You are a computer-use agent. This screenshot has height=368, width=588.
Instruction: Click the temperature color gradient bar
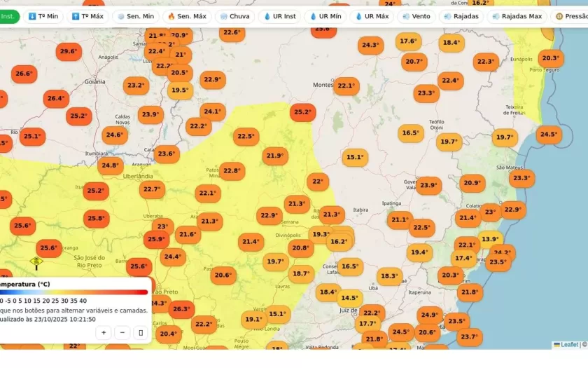73,292
